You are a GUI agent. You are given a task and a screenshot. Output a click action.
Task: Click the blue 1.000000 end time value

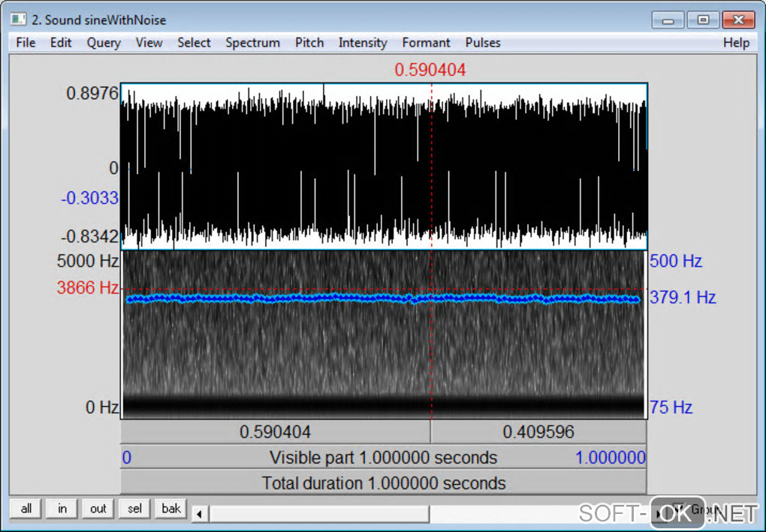pyautogui.click(x=610, y=458)
